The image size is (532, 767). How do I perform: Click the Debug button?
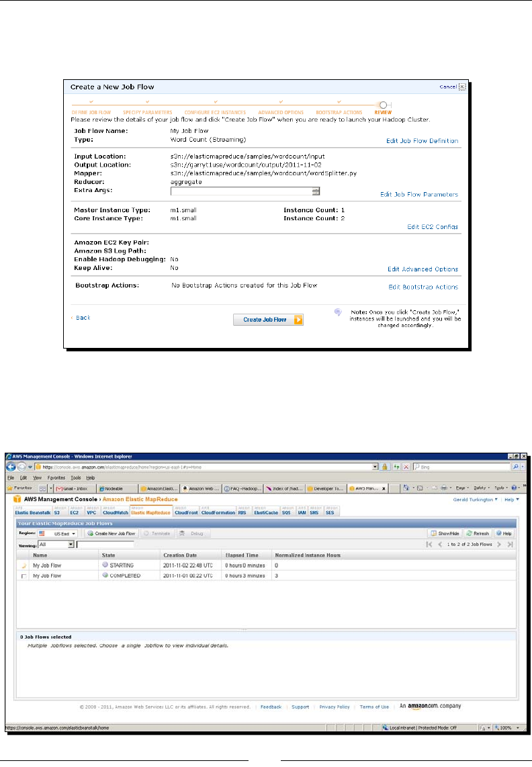(x=191, y=534)
